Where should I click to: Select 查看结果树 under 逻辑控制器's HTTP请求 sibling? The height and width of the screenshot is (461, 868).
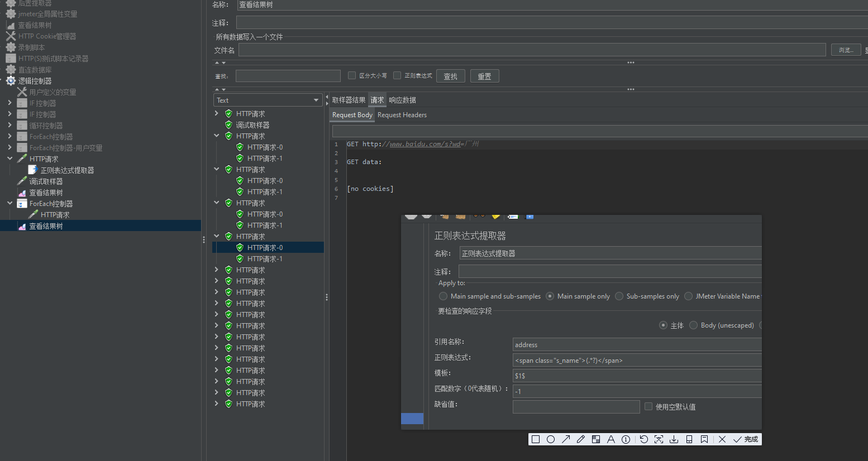tap(46, 193)
